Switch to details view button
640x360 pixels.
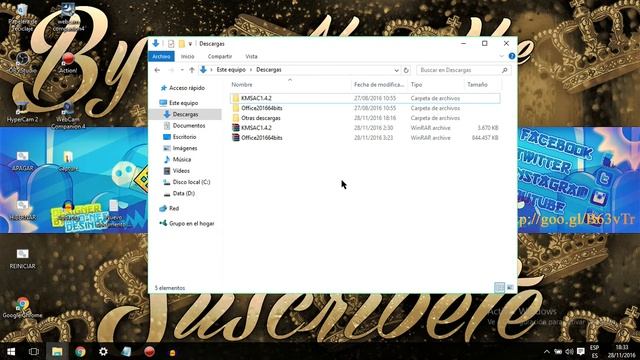pos(499,287)
